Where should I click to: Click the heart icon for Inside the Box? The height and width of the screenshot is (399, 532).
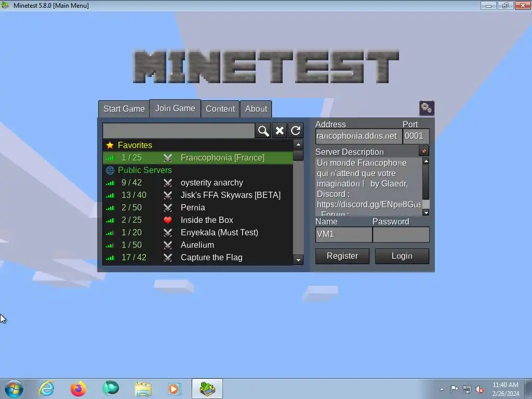[168, 220]
